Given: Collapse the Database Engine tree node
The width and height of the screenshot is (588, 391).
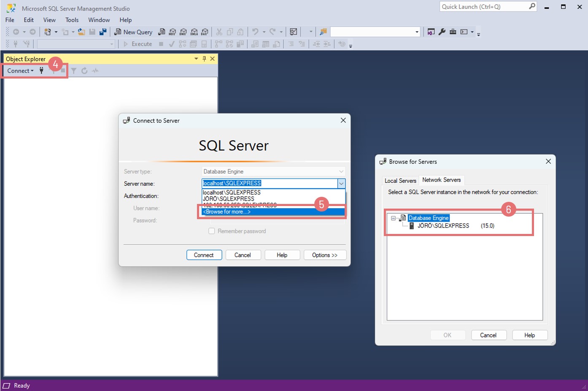Looking at the screenshot, I should point(393,218).
